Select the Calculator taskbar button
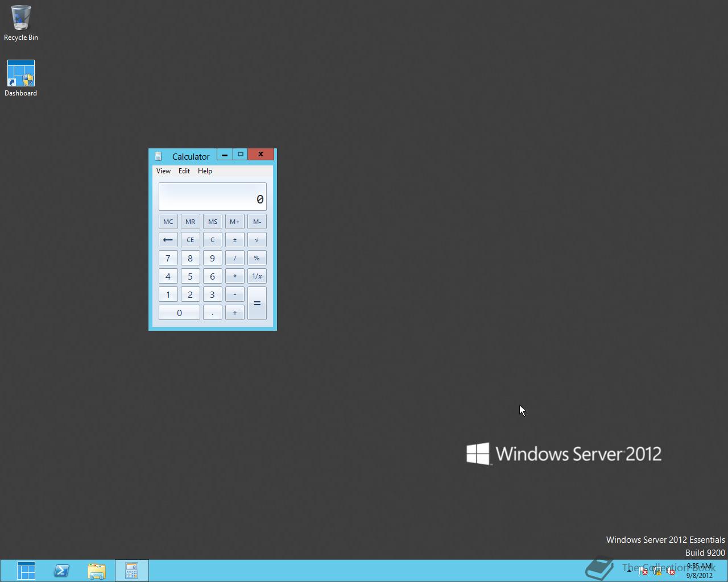Viewport: 728px width, 582px height. 131,571
